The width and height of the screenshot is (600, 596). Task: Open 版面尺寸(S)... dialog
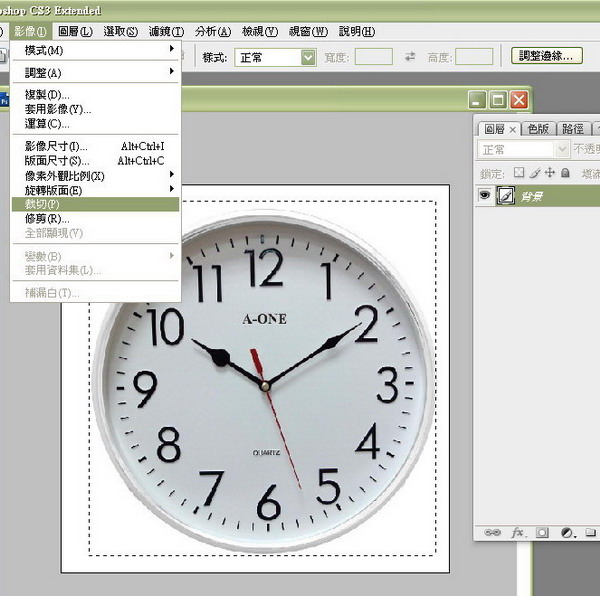[95, 161]
